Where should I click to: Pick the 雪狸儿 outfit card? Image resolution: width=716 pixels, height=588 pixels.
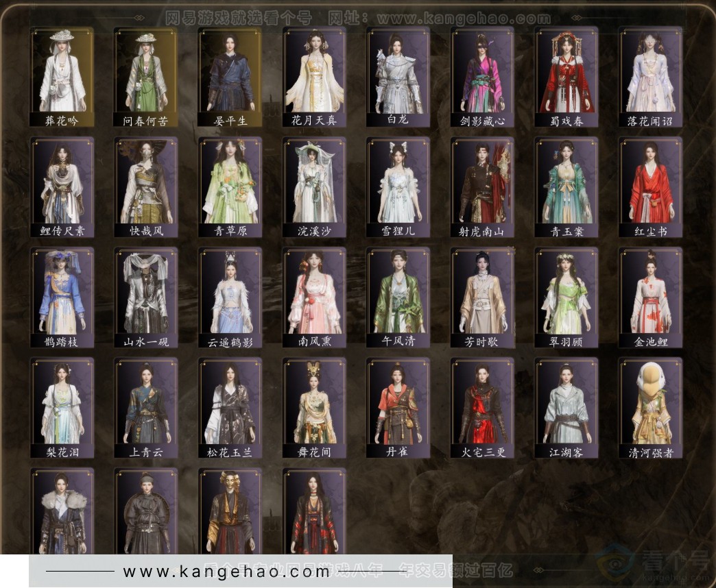tap(398, 187)
